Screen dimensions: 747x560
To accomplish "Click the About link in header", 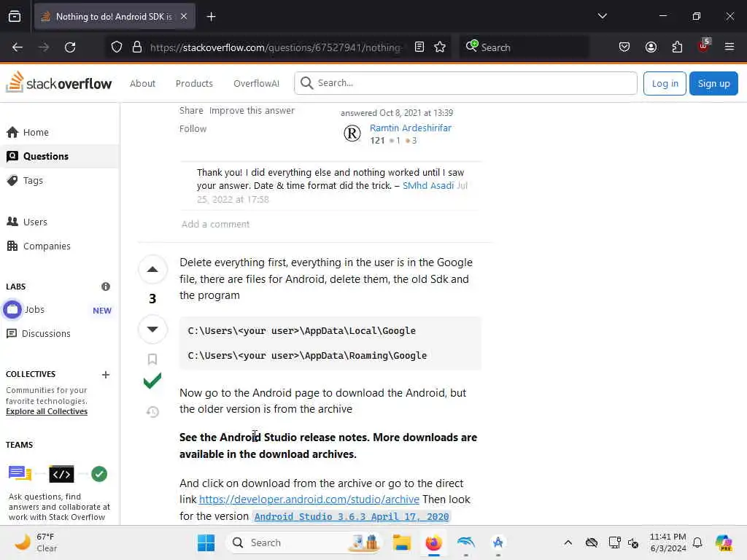I will click(142, 83).
